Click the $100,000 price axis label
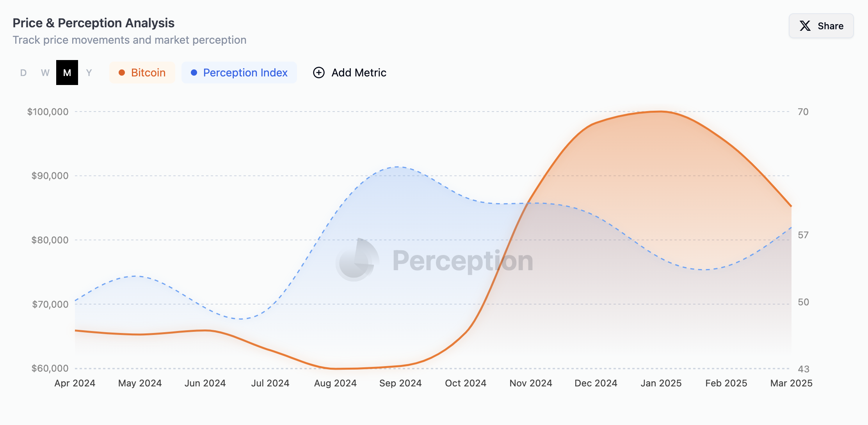 [x=48, y=112]
